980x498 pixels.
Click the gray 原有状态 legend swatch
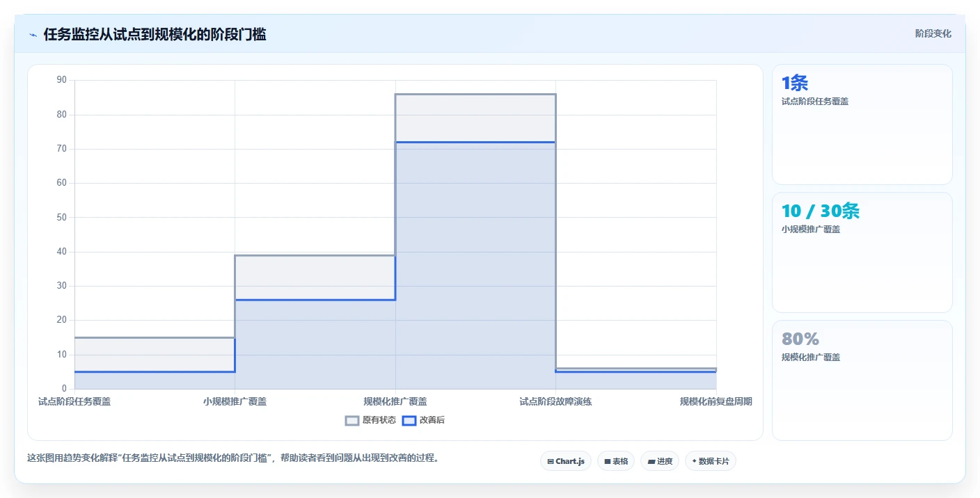(352, 420)
